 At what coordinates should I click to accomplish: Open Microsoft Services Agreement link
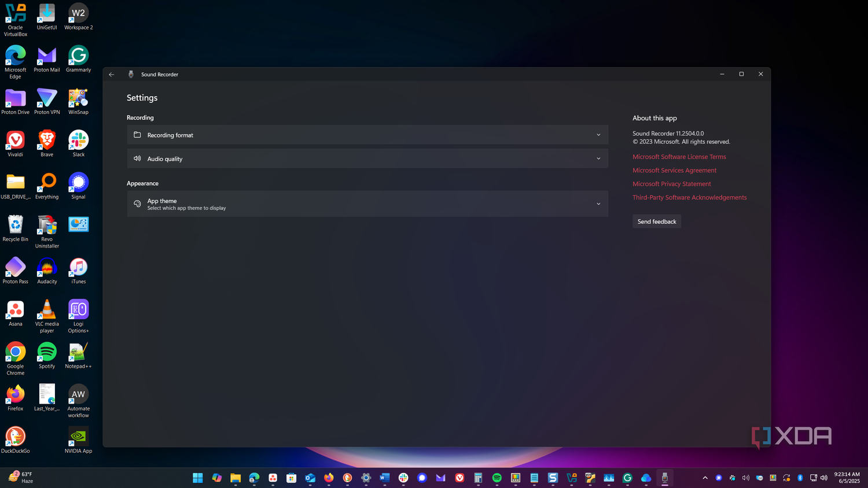tap(674, 171)
